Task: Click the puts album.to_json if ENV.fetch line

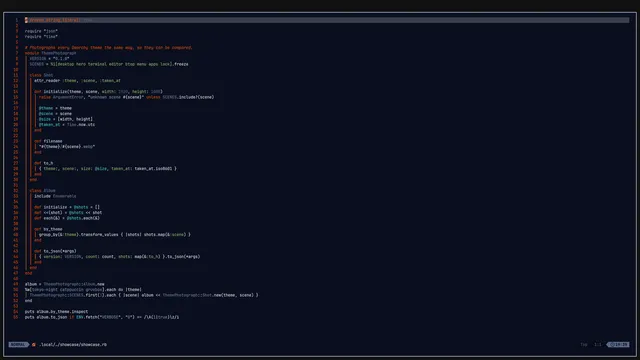Action: [x=102, y=317]
